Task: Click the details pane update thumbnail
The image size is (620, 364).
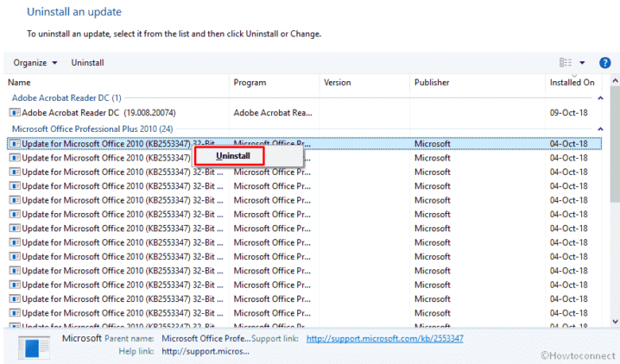Action: [34, 348]
